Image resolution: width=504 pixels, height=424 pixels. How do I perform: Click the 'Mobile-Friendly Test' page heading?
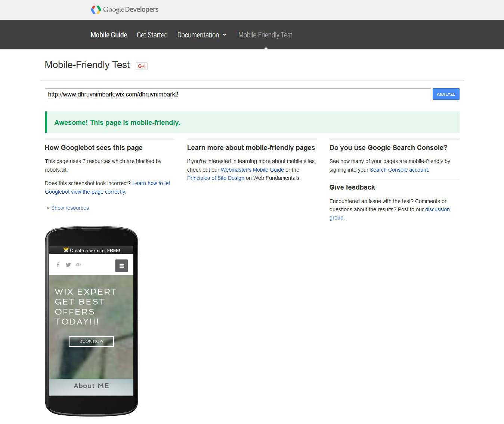pos(87,65)
